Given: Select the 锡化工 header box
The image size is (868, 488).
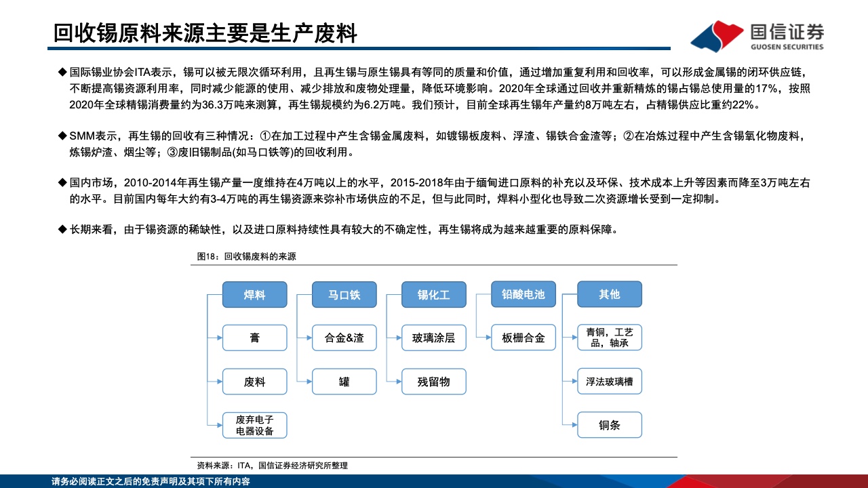Looking at the screenshot, I should [x=433, y=295].
